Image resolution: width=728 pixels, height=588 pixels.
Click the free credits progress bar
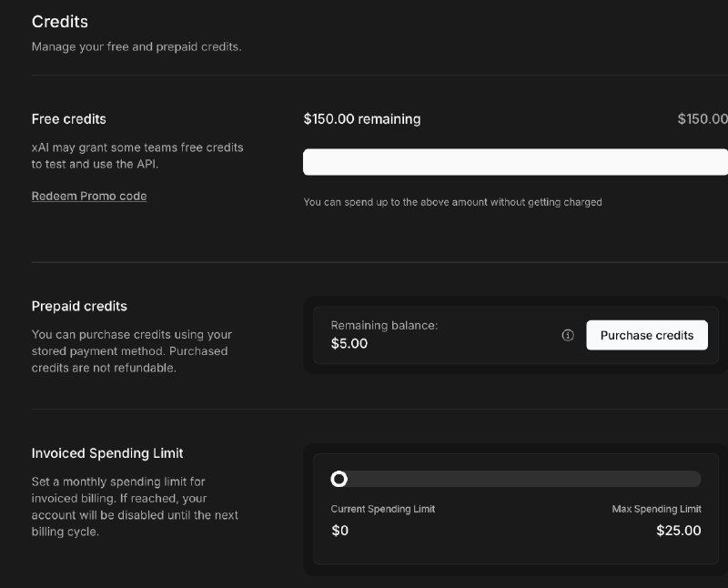coord(515,162)
